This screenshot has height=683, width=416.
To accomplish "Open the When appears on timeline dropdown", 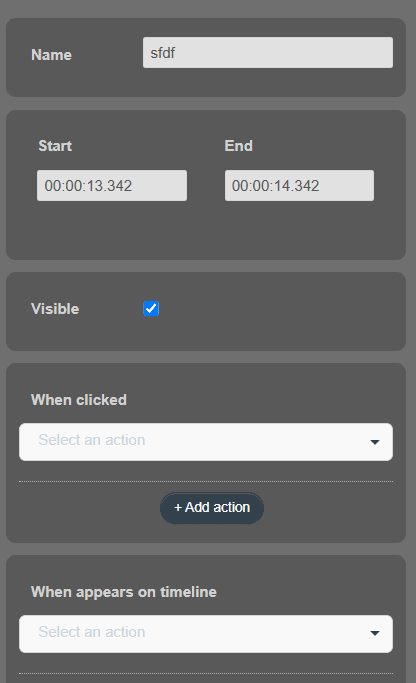I will coord(206,634).
